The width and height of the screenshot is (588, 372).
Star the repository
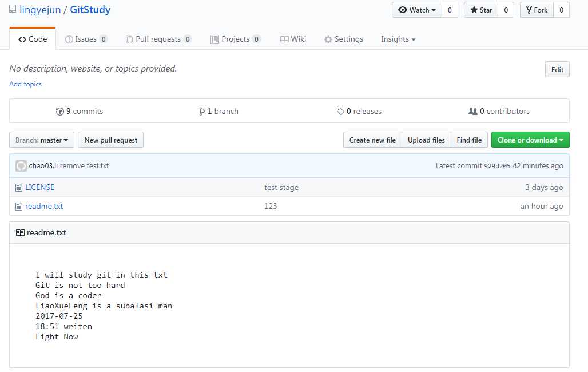pos(481,10)
